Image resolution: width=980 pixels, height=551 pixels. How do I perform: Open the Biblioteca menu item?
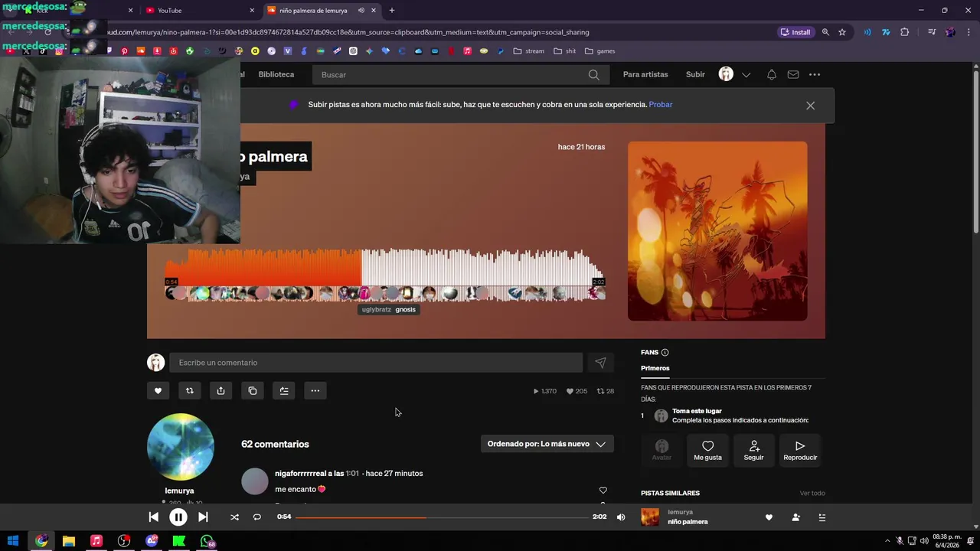click(276, 74)
